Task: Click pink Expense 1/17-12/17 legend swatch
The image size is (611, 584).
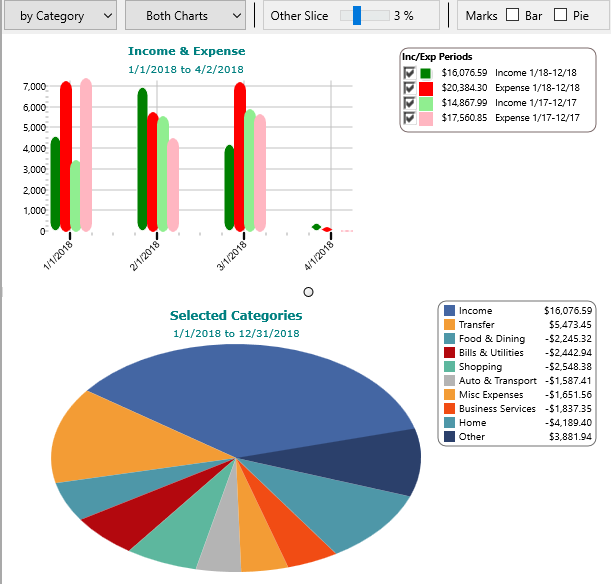Action: tap(426, 118)
